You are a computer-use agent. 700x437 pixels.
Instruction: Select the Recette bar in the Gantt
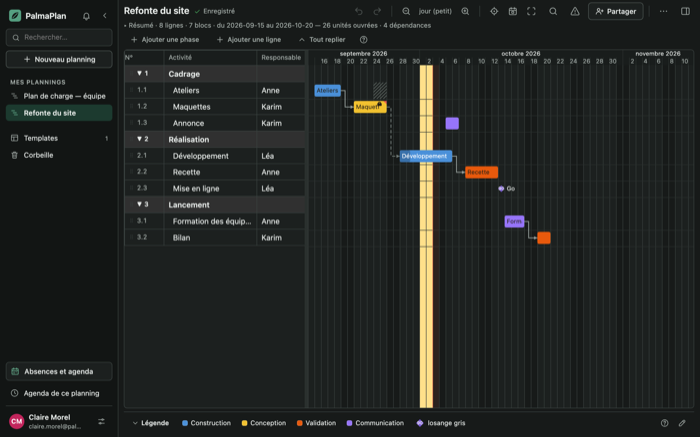(x=481, y=172)
